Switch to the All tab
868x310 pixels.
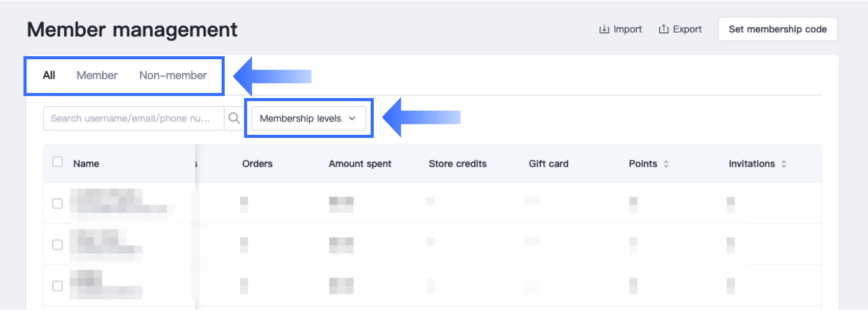point(49,76)
